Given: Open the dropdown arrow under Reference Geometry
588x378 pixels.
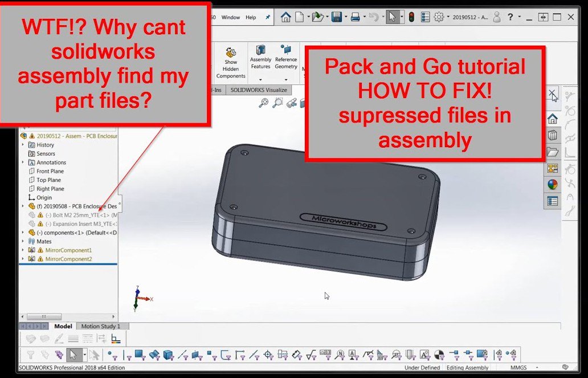Looking at the screenshot, I should click(286, 80).
